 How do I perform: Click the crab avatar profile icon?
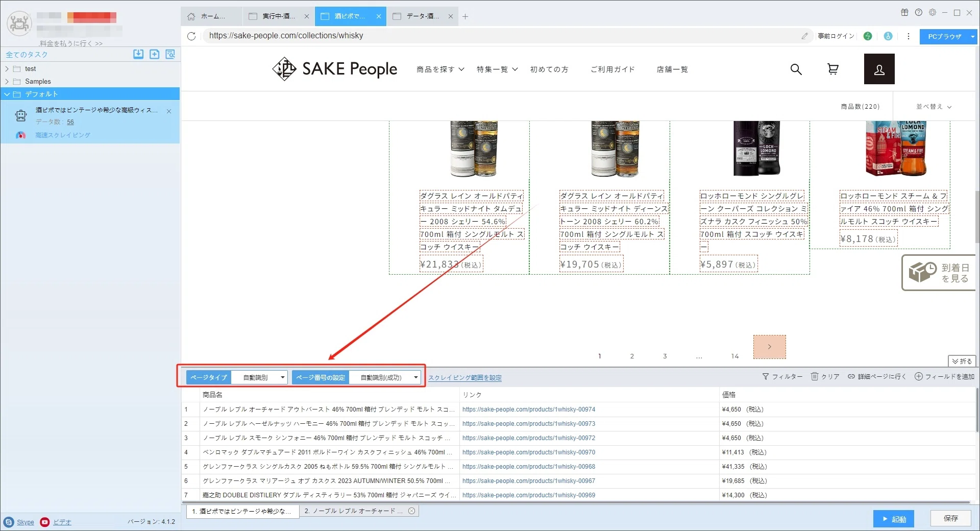19,23
